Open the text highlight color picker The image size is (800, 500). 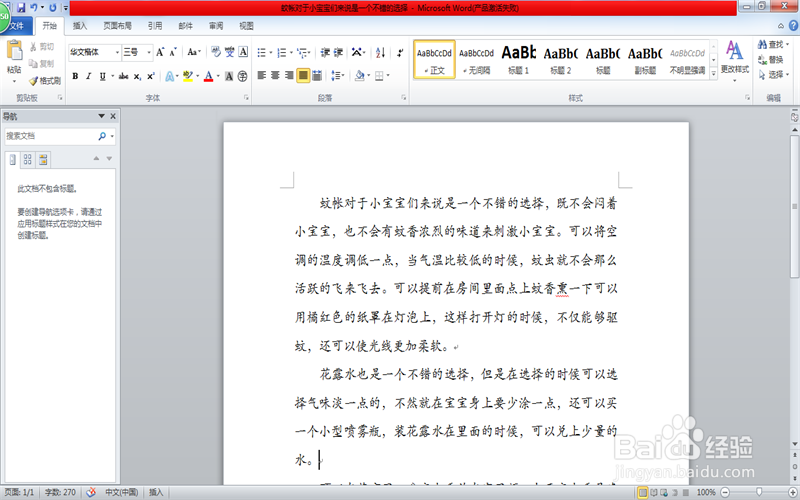[197, 77]
